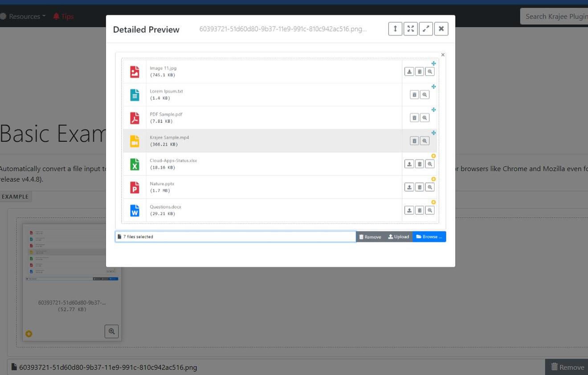The height and width of the screenshot is (375, 588).
Task: Click the Questions.docx Word icon
Action: (135, 210)
